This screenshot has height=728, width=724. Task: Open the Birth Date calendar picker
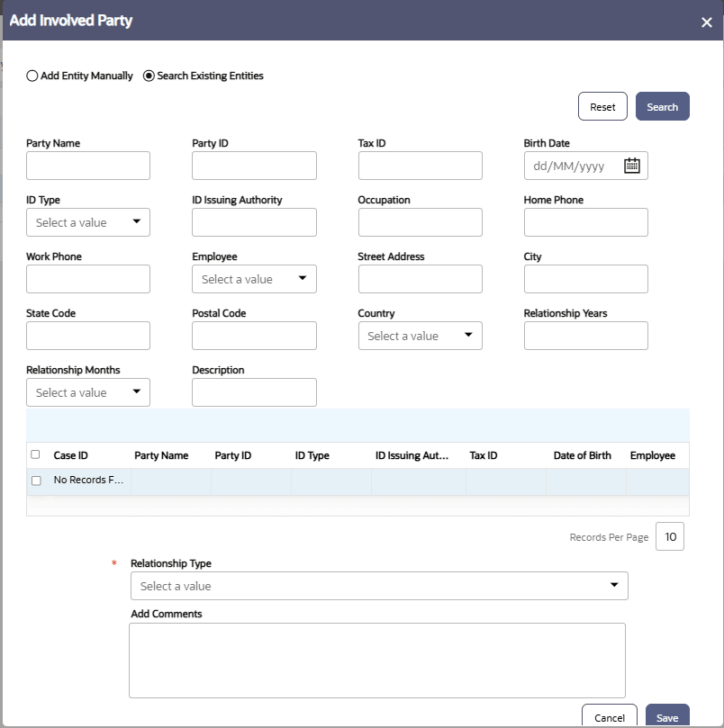click(632, 166)
